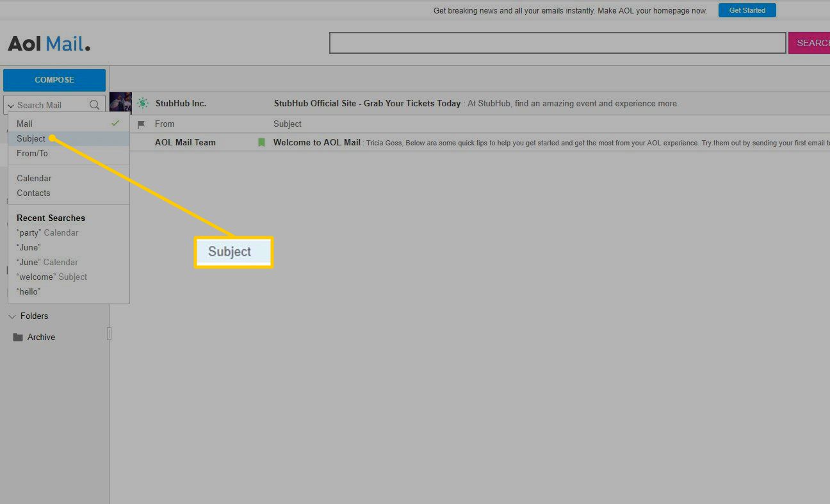This screenshot has width=830, height=504.
Task: Sort by Subject column header
Action: point(288,124)
